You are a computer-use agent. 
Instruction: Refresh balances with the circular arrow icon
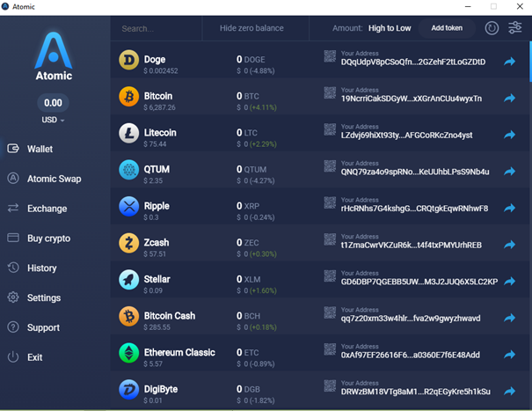(492, 28)
